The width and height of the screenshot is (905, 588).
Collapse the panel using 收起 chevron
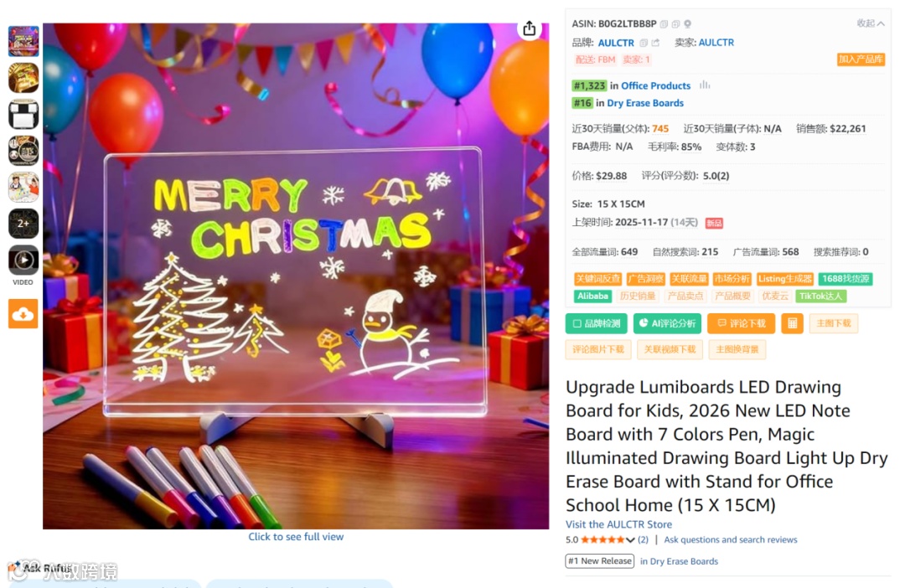[871, 23]
